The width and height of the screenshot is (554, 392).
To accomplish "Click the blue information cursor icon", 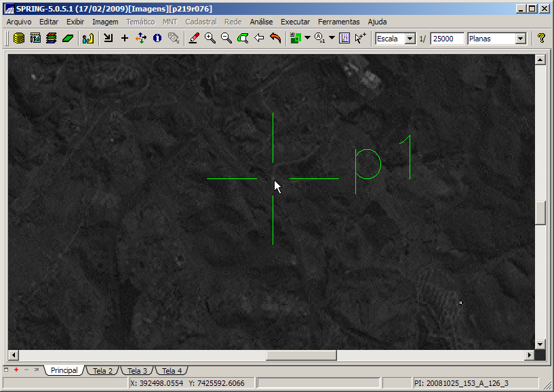I will coord(157,39).
